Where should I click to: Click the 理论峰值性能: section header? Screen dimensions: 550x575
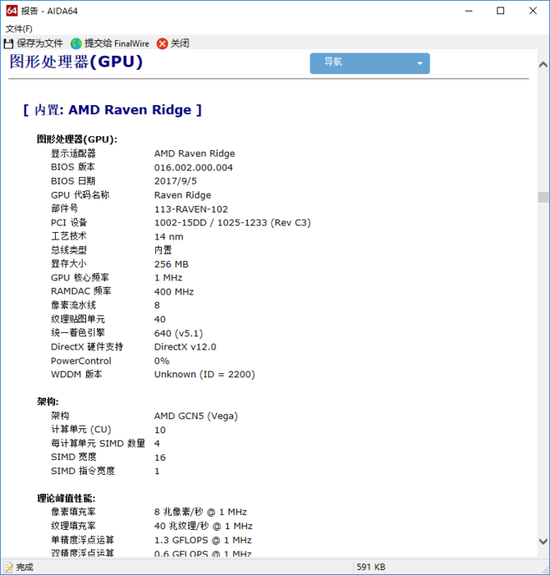pos(66,498)
